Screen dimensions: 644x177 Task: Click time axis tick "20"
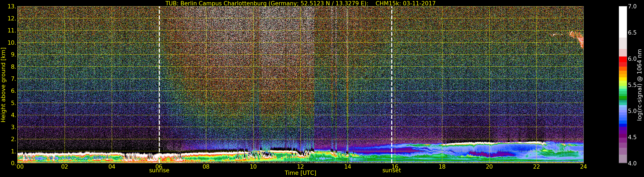489,167
